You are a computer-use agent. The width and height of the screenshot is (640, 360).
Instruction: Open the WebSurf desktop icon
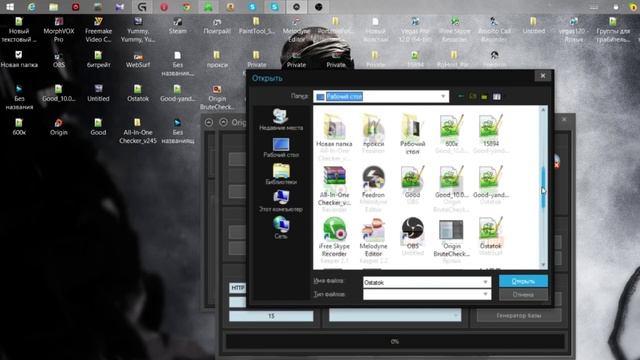(138, 60)
